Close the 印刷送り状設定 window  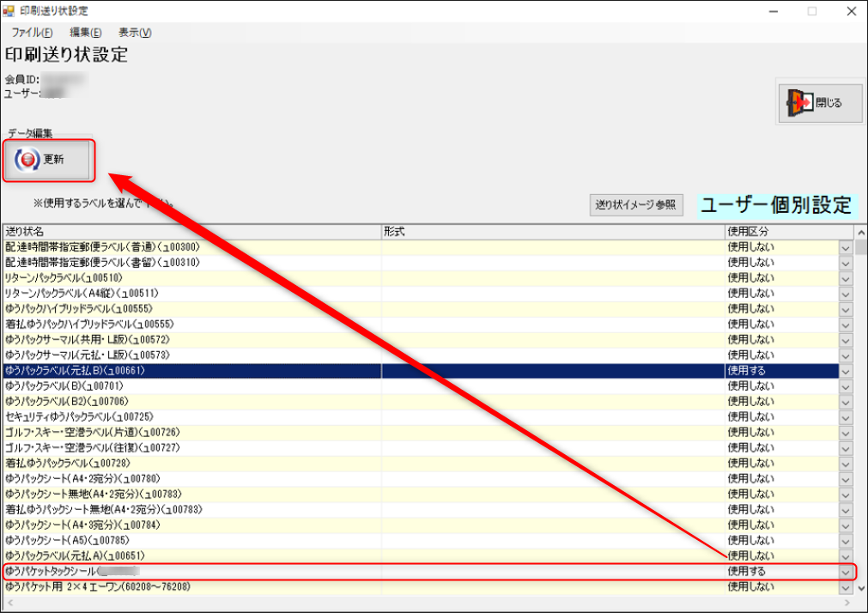(852, 11)
